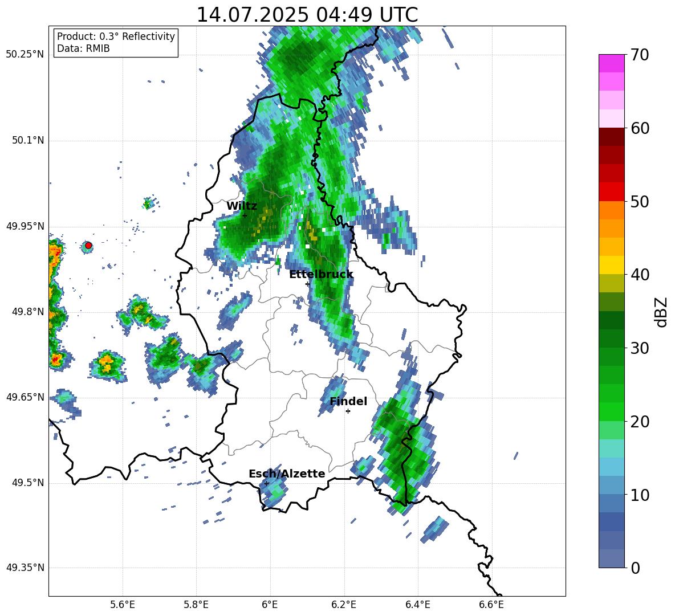Viewport: 675px width, 616px height.
Task: Click the Findel station cross marker
Action: click(x=348, y=411)
